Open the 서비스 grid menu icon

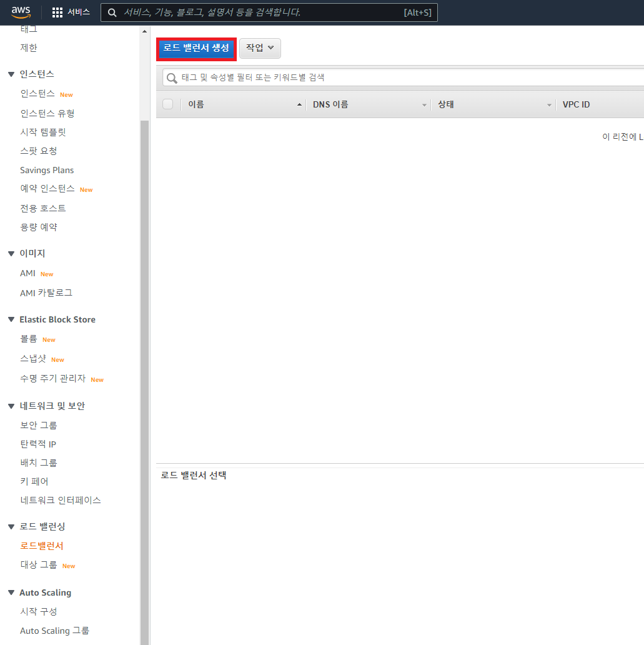(x=57, y=12)
